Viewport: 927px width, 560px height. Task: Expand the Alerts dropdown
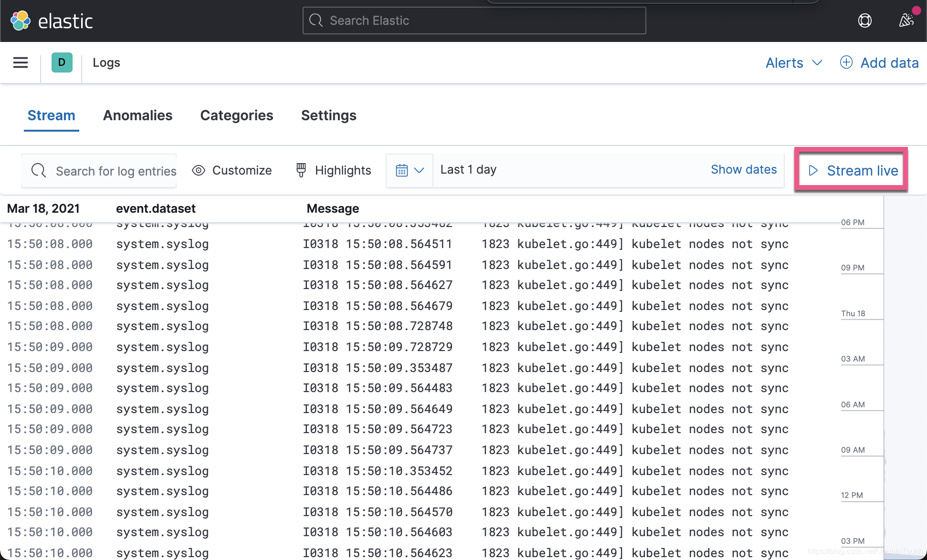793,62
